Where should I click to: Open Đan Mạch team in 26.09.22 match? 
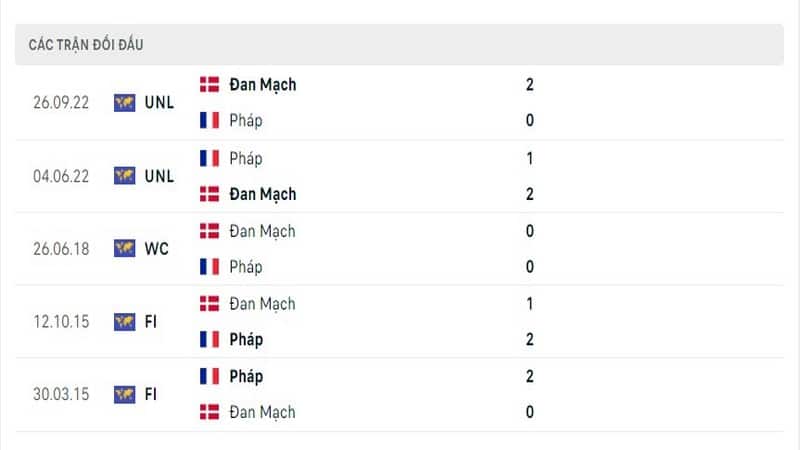tap(263, 85)
